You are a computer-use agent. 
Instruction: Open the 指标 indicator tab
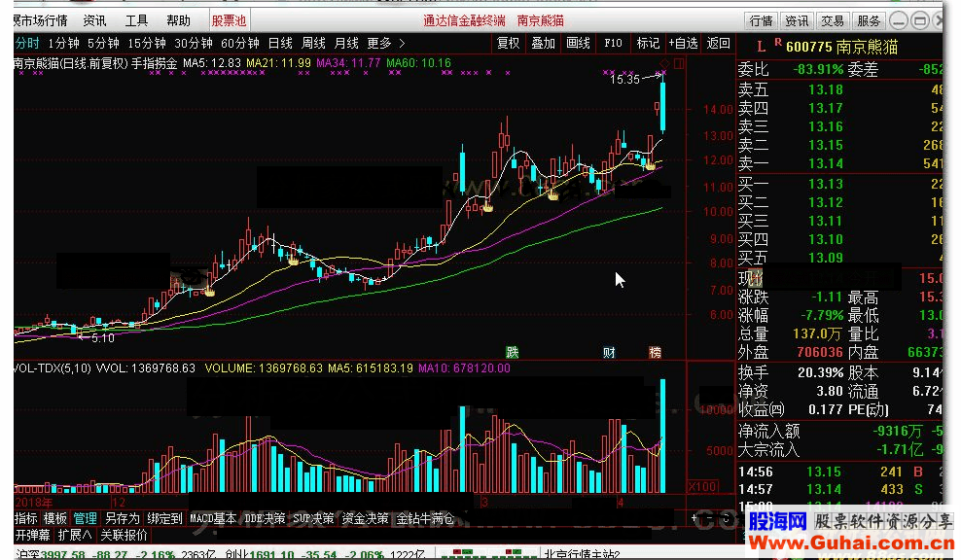click(26, 518)
